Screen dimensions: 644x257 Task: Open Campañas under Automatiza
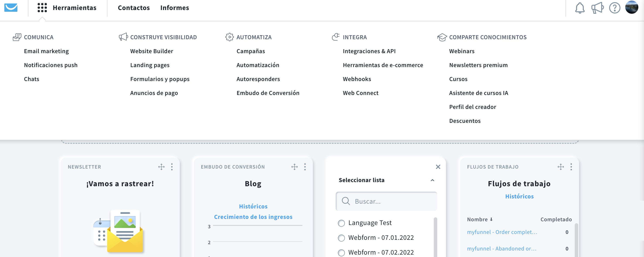click(x=251, y=51)
